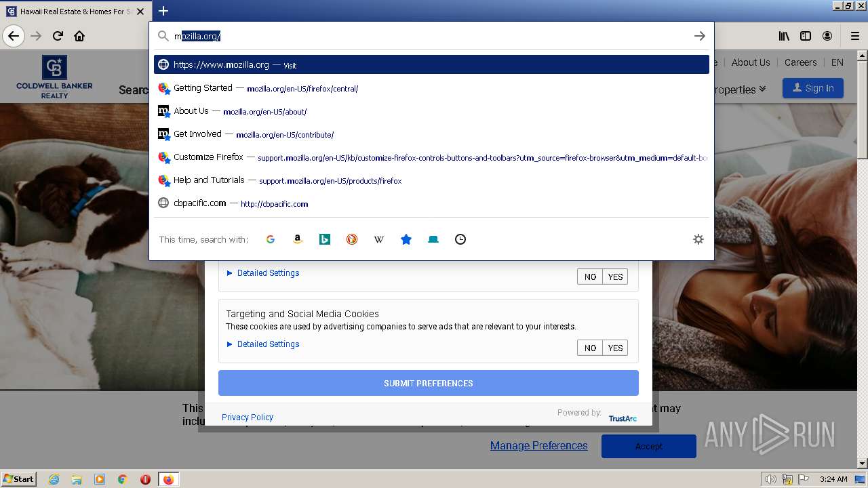Open the Firefox home page
This screenshot has height=488, width=868.
[x=79, y=36]
